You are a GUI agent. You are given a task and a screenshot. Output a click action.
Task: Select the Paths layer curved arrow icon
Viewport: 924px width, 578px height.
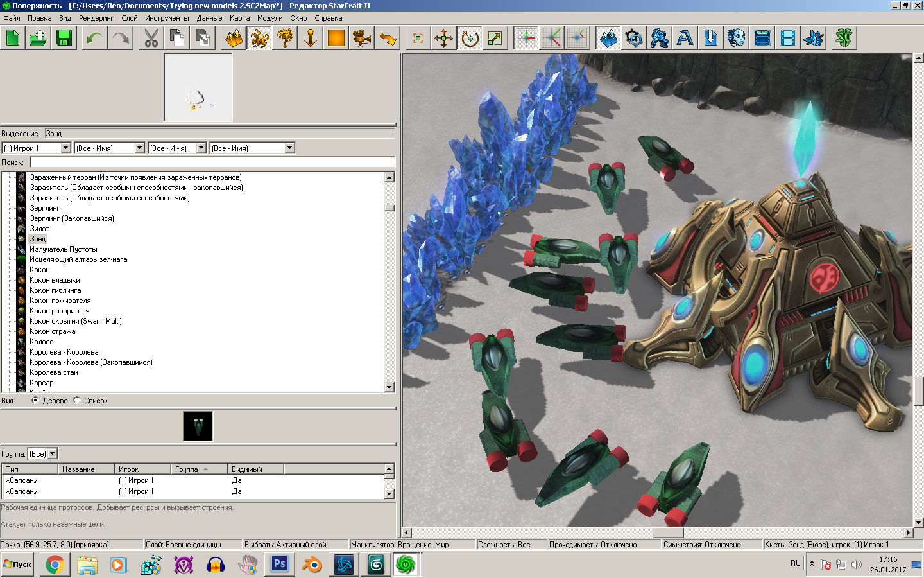(388, 38)
